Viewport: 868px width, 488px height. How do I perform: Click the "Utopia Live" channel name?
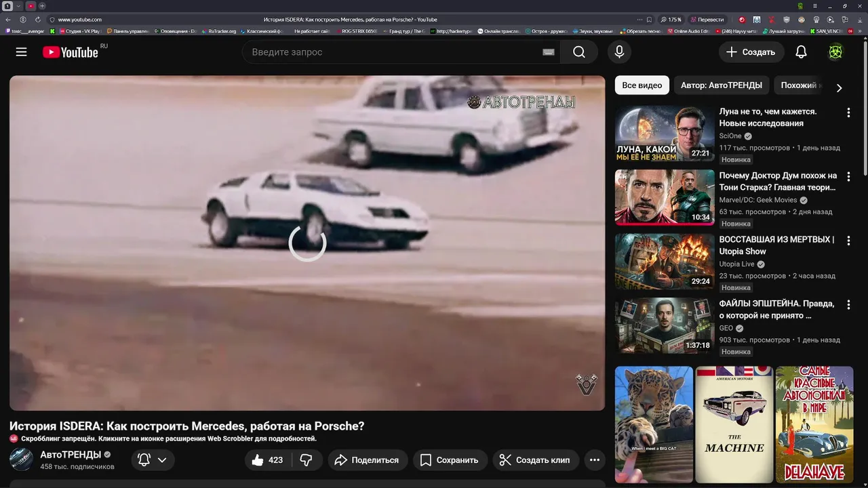(x=737, y=264)
